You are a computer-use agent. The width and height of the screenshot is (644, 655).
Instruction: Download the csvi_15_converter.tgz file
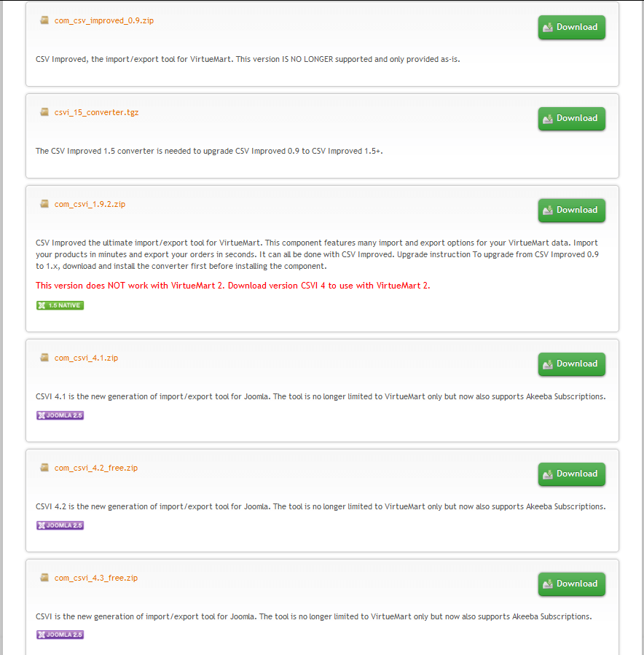(x=571, y=119)
